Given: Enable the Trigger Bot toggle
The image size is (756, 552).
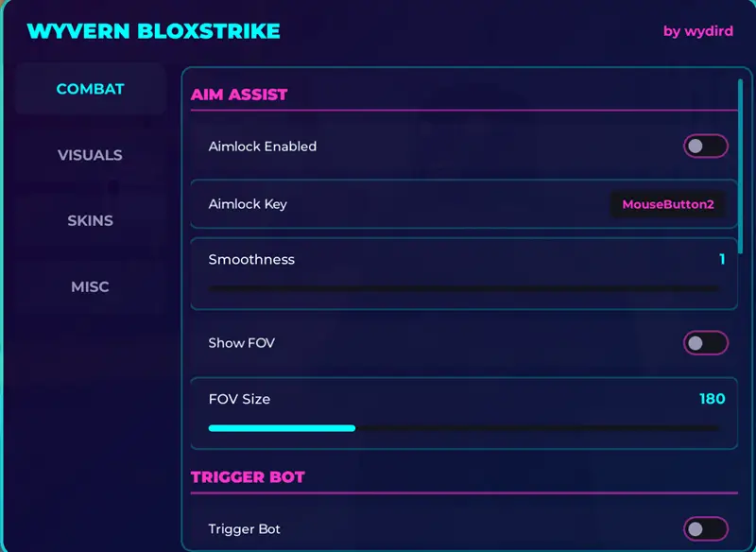Looking at the screenshot, I should 704,529.
